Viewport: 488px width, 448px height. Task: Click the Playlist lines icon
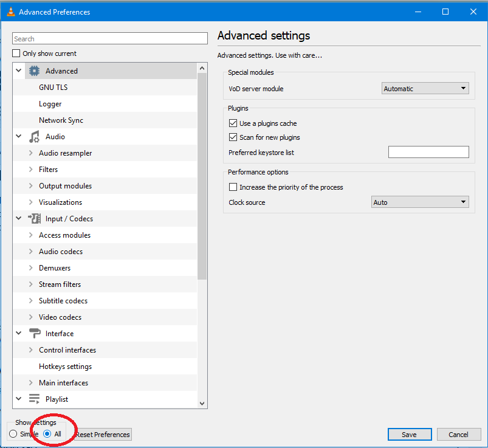pyautogui.click(x=34, y=399)
